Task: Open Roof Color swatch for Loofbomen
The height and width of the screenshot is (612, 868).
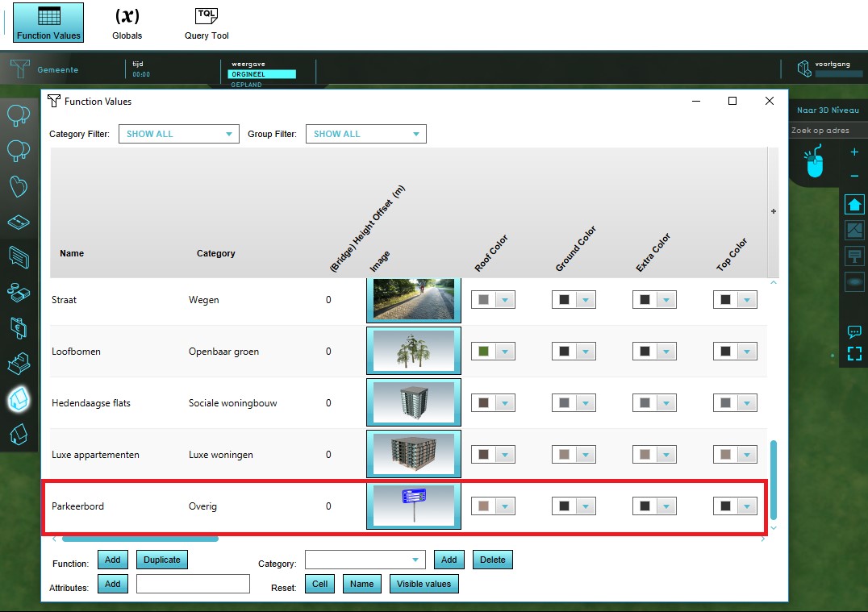Action: coord(492,352)
